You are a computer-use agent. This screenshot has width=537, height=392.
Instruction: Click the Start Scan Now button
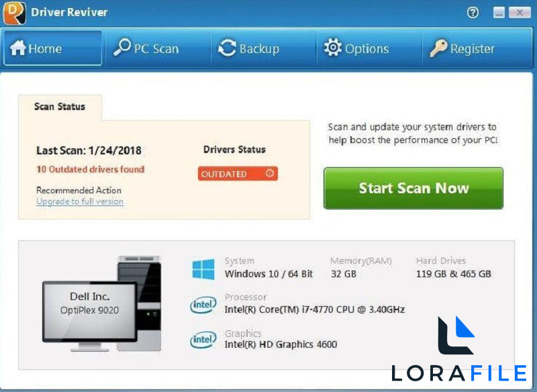pos(413,188)
